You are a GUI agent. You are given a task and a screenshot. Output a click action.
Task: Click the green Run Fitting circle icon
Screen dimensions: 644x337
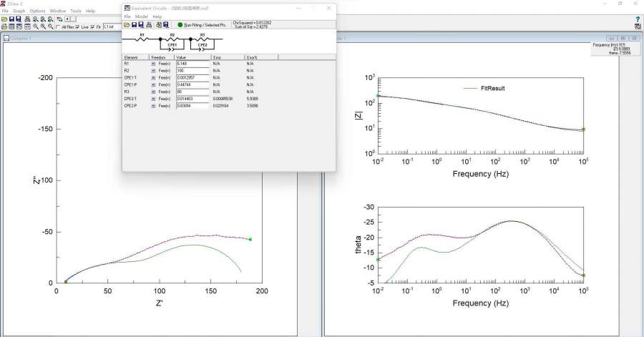[x=180, y=24]
